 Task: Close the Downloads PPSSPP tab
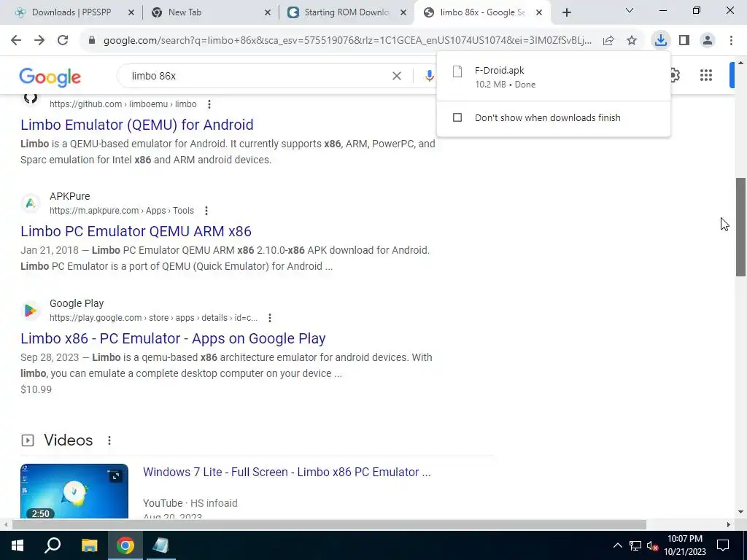pyautogui.click(x=131, y=13)
